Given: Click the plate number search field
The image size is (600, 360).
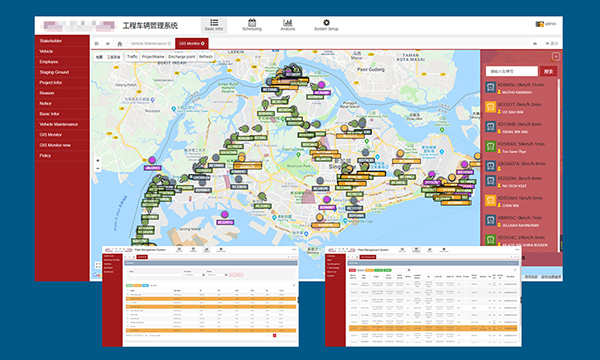Looking at the screenshot, I should pyautogui.click(x=512, y=71).
